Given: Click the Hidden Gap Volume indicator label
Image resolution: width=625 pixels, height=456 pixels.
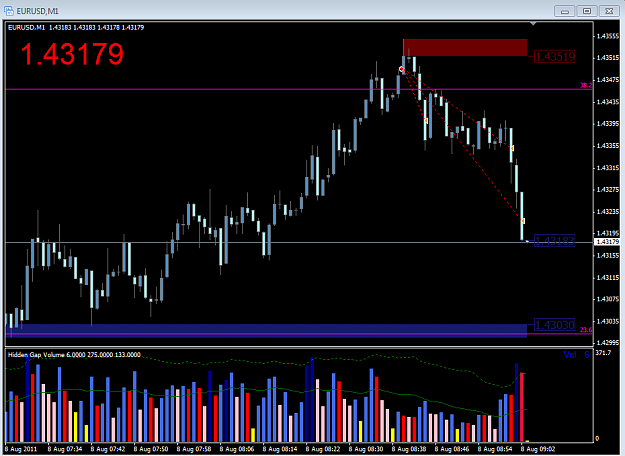Looking at the screenshot, I should [x=74, y=355].
